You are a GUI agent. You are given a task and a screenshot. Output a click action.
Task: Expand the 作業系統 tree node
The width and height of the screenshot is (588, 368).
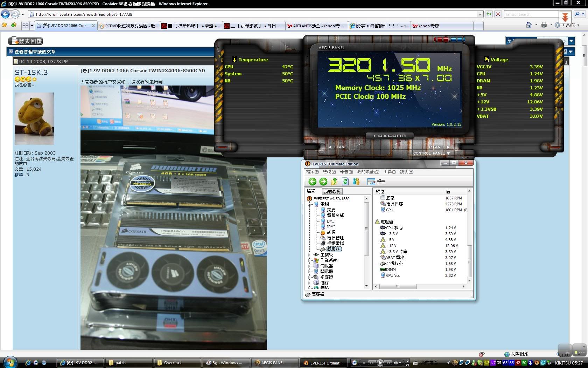coord(309,260)
